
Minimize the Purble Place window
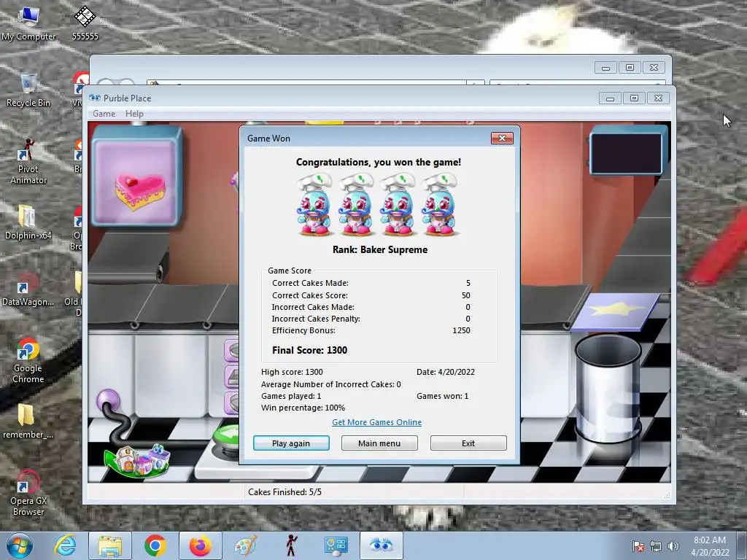(611, 98)
